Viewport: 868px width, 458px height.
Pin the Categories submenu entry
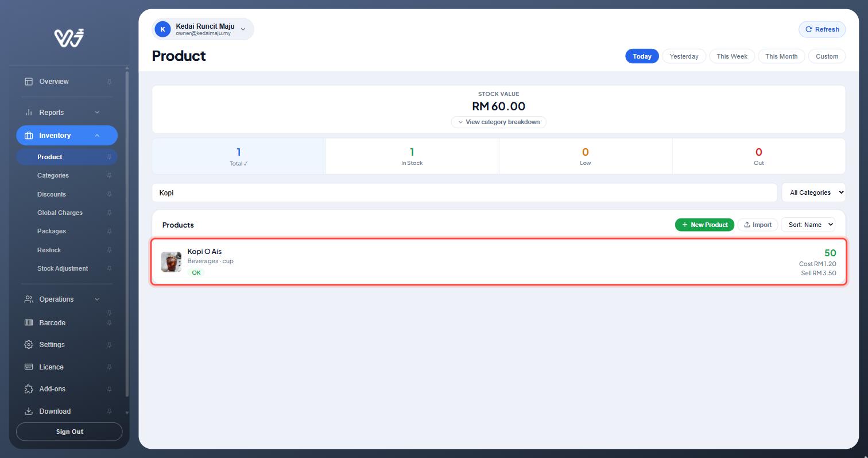pos(109,176)
